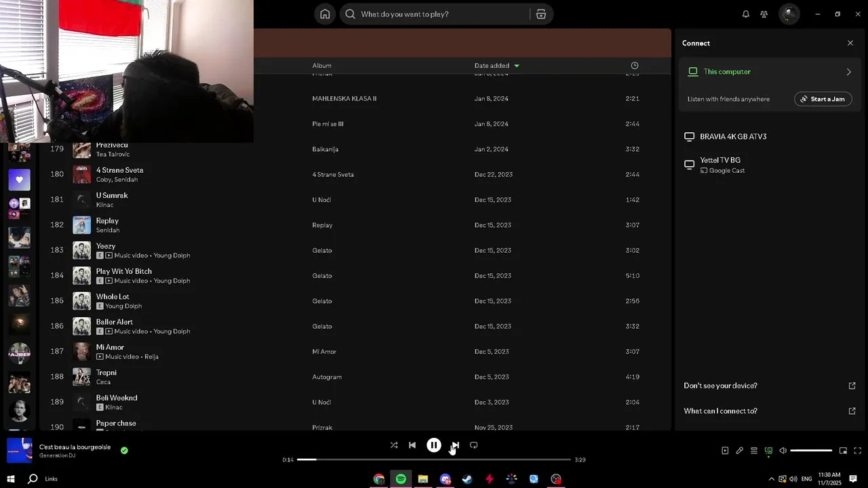Open Balkanija album link
868x488 pixels.
[x=325, y=149]
